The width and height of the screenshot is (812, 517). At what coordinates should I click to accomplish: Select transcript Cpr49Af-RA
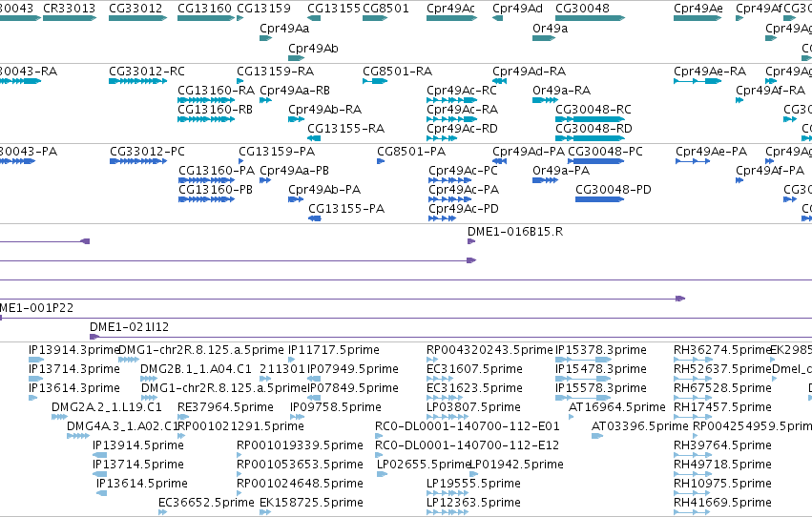coord(739,100)
